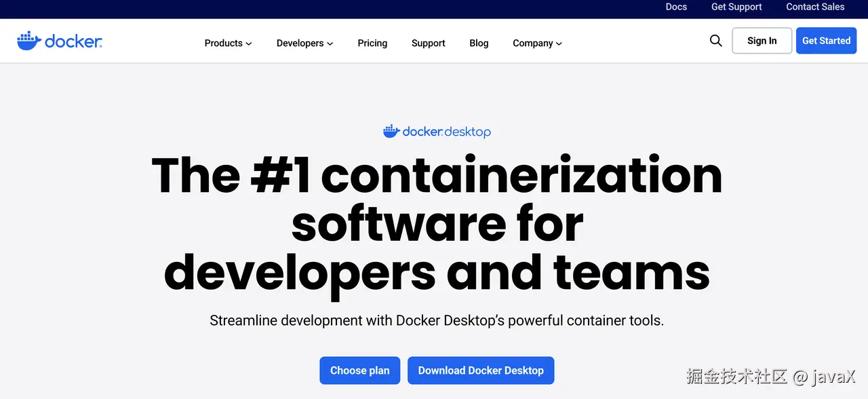The height and width of the screenshot is (399, 868).
Task: Click the Get Started button
Action: click(826, 40)
